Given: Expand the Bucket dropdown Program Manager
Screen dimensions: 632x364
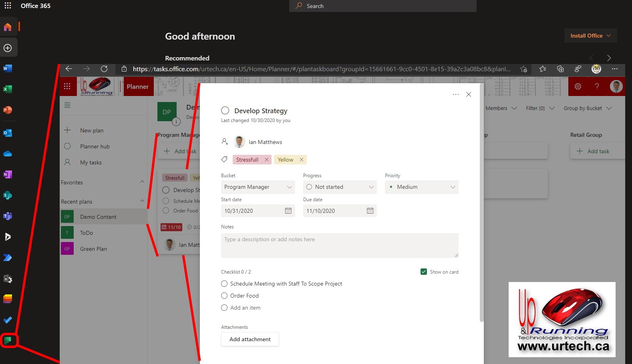Looking at the screenshot, I should 258,187.
